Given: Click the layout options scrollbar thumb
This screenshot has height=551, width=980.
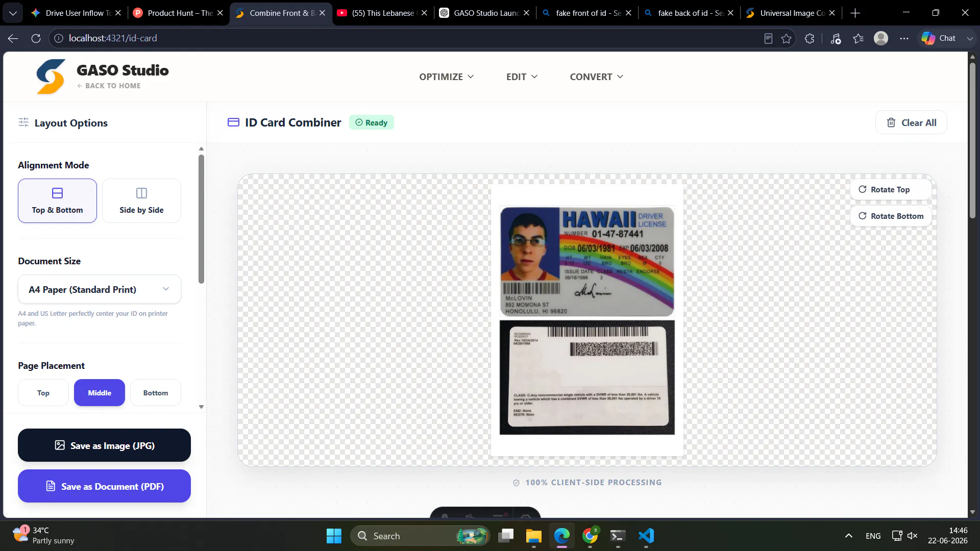Looking at the screenshot, I should (x=201, y=219).
